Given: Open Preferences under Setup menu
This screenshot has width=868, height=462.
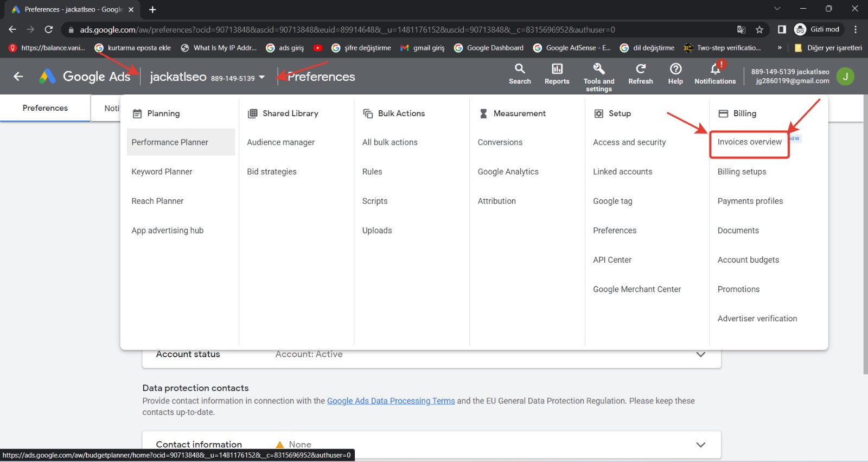Looking at the screenshot, I should (x=615, y=230).
